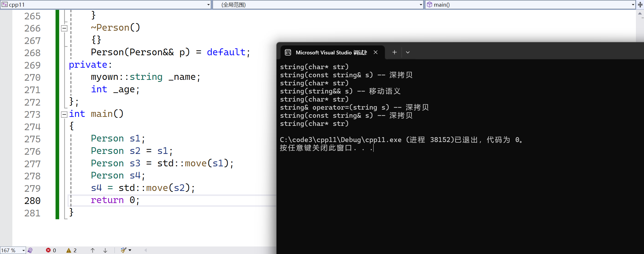Collapse the int main() function block
This screenshot has width=644, height=254.
pyautogui.click(x=64, y=115)
